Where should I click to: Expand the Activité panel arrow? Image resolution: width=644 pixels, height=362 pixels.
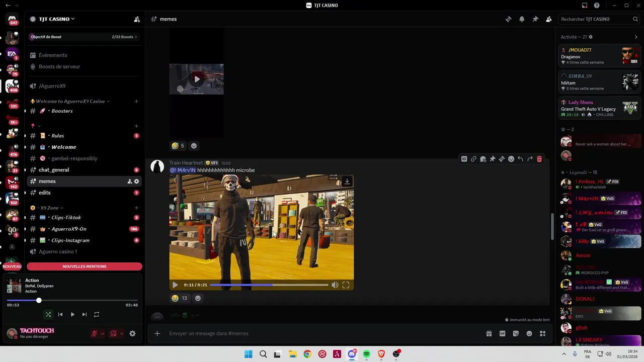click(x=636, y=37)
